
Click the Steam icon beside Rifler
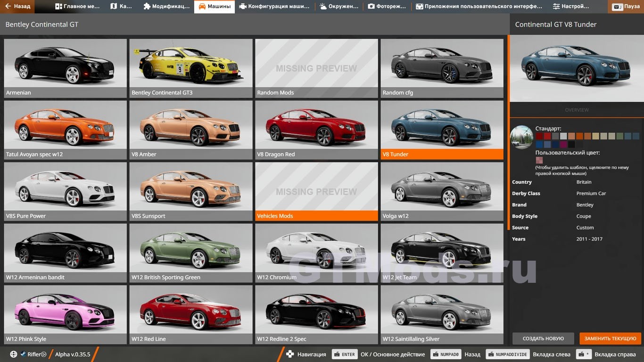point(23,354)
